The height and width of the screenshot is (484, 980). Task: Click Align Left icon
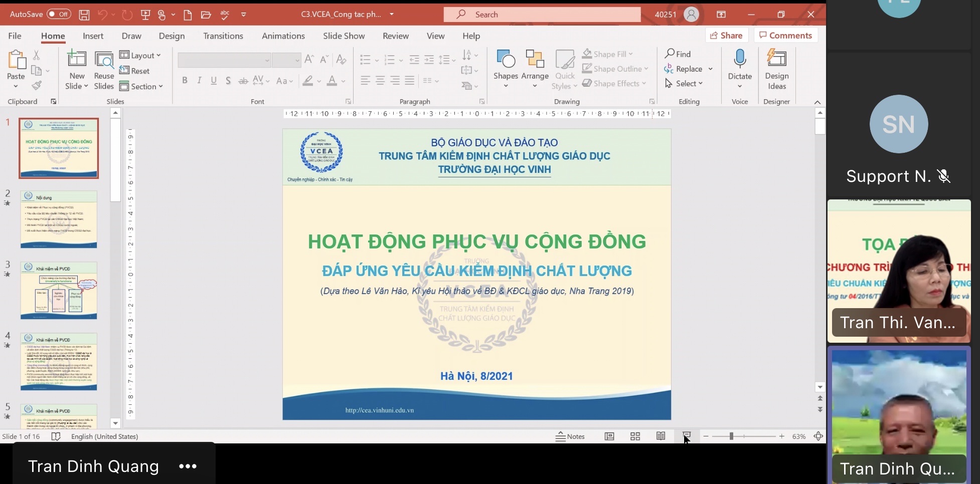[x=366, y=81]
